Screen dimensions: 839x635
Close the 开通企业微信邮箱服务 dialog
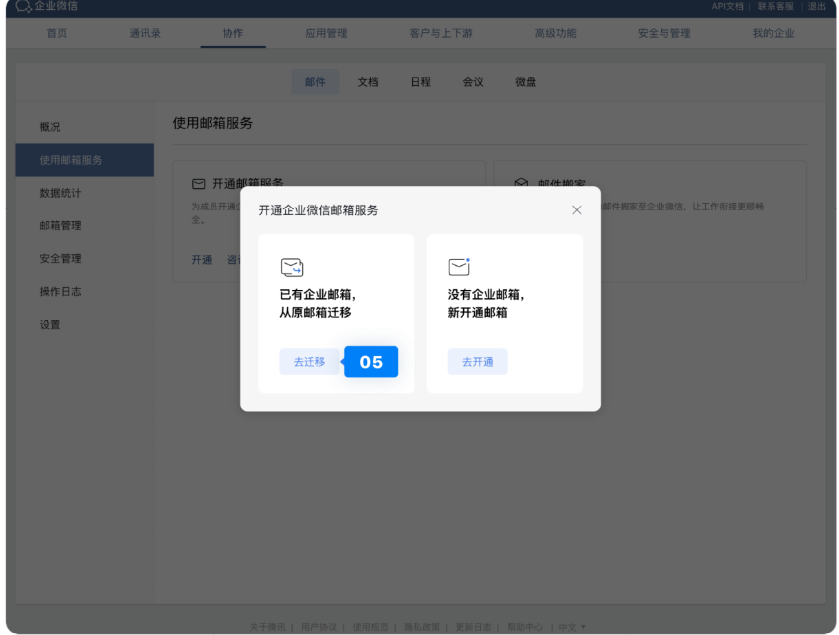[x=576, y=210]
